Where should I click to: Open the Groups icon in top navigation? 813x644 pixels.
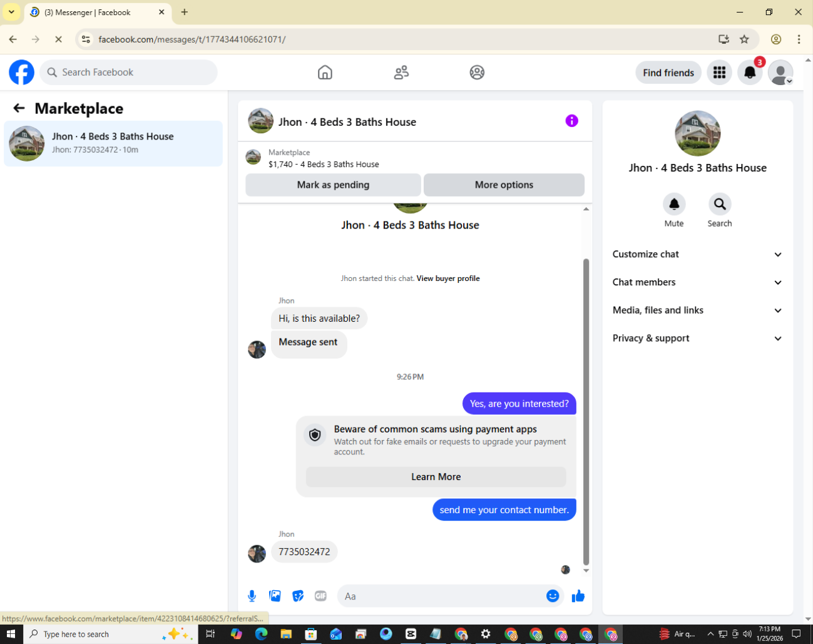click(477, 73)
